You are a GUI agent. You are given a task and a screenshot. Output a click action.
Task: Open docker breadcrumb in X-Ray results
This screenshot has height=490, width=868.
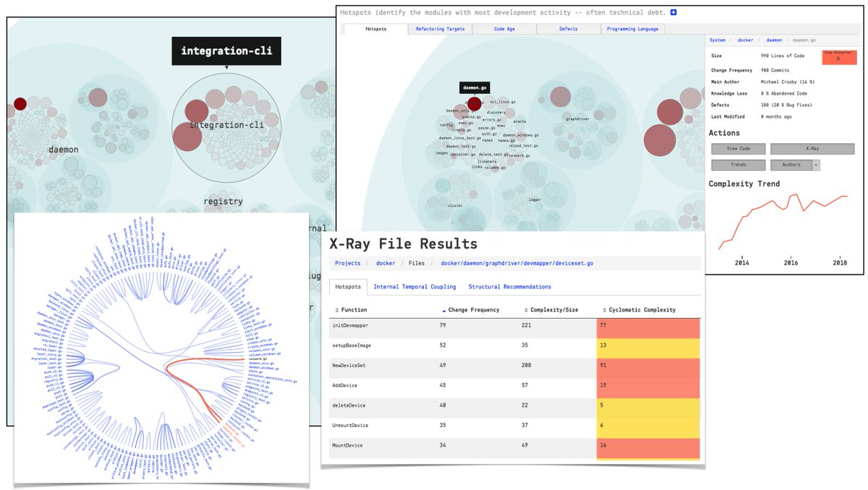(386, 264)
